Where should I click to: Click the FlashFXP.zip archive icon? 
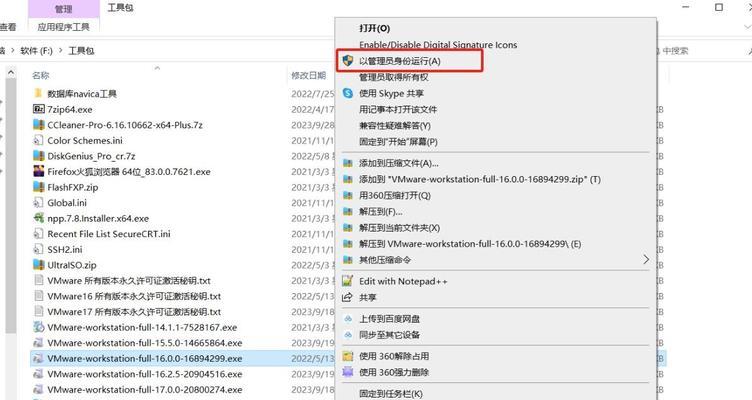38,187
